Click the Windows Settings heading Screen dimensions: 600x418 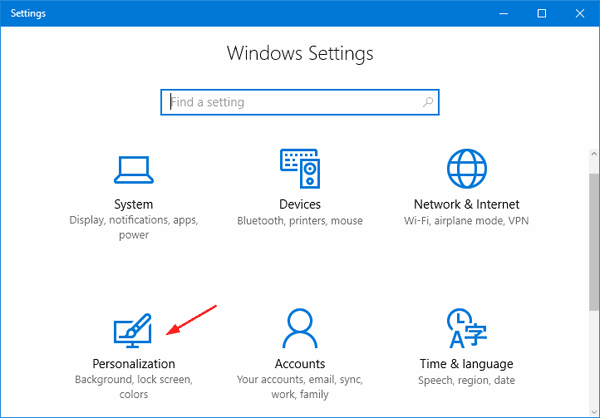click(x=300, y=53)
